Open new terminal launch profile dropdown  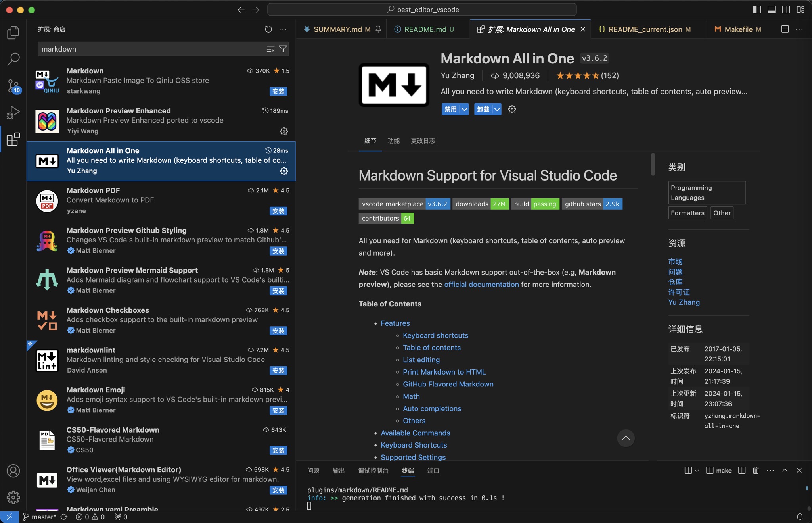pos(697,470)
